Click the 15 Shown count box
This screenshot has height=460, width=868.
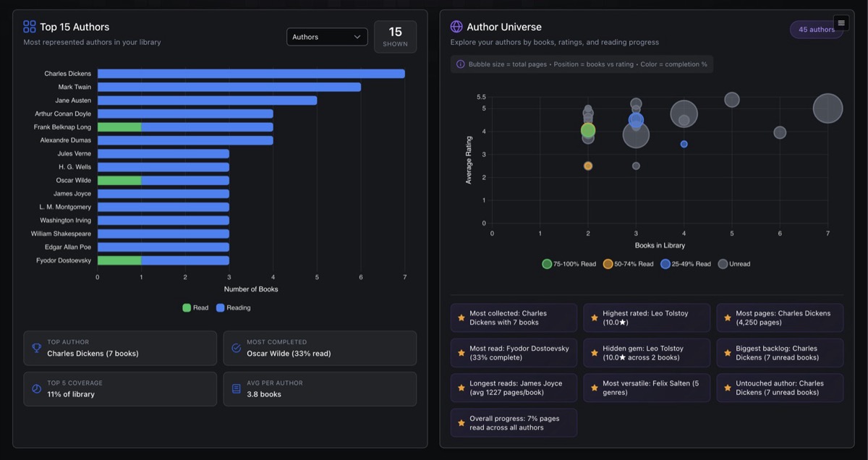(395, 37)
